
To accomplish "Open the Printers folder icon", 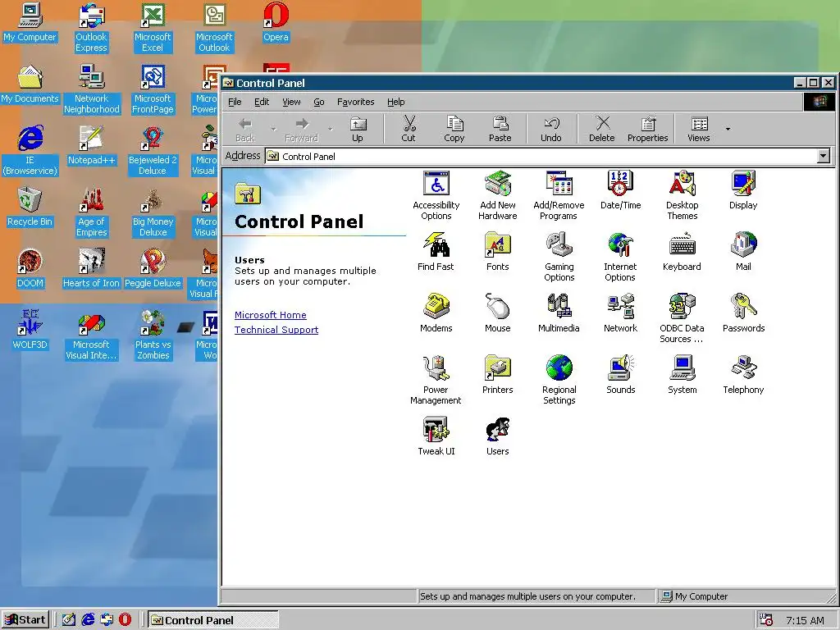I will pyautogui.click(x=498, y=368).
